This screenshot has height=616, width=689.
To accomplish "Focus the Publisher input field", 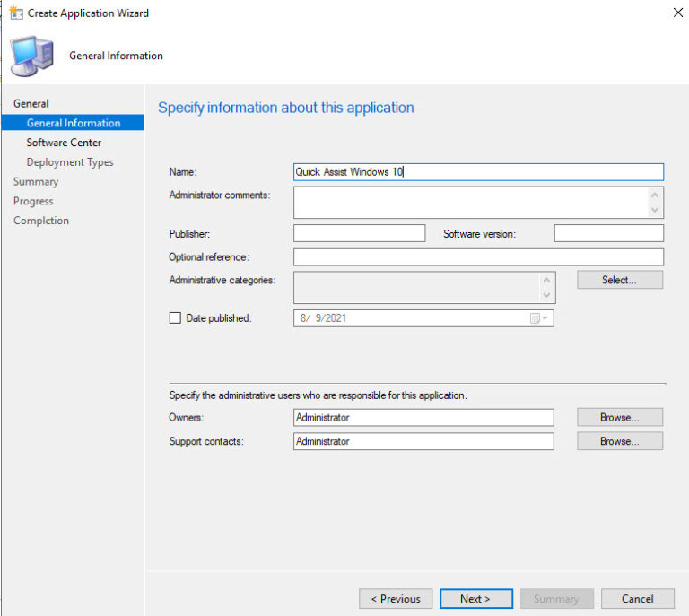I will 359,233.
